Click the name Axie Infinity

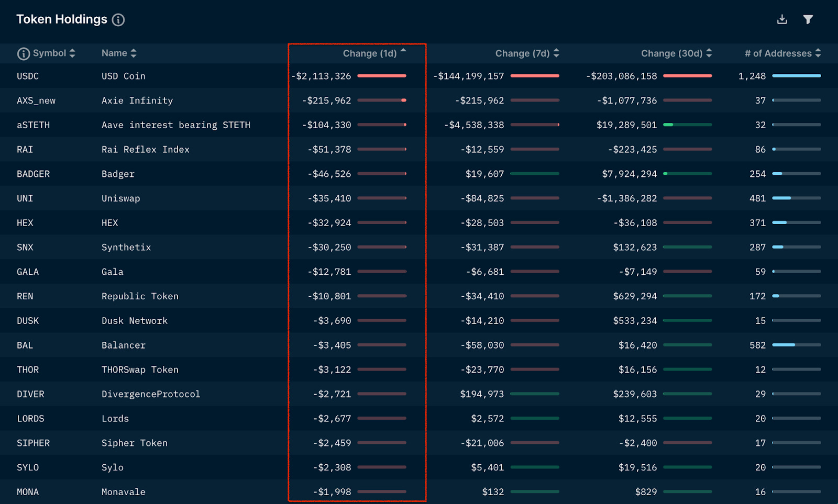click(137, 100)
